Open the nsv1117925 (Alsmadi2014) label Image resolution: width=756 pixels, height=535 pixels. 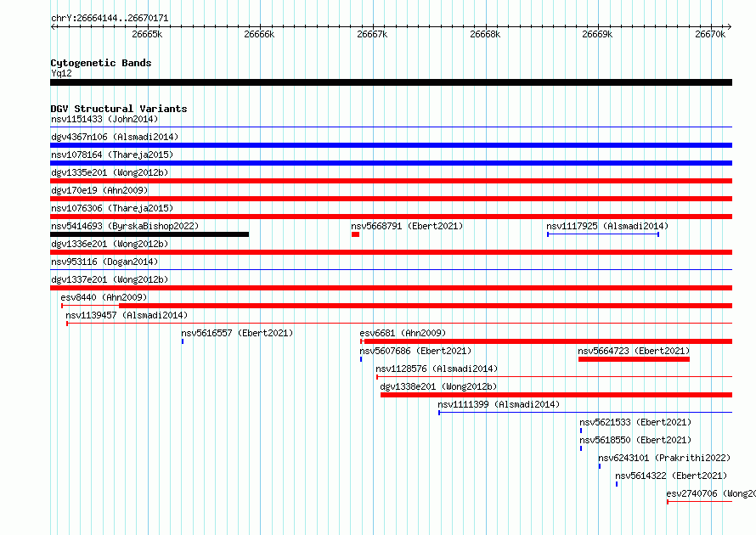tap(607, 226)
